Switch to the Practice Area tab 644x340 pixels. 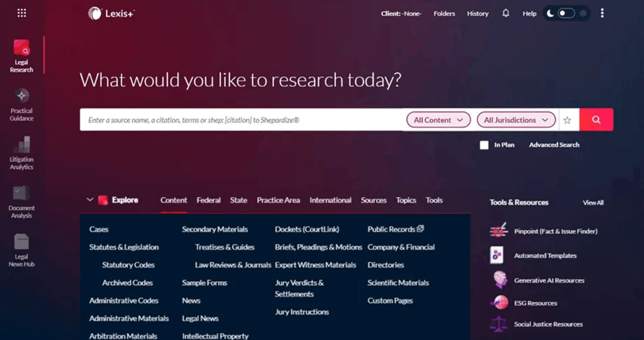point(278,200)
